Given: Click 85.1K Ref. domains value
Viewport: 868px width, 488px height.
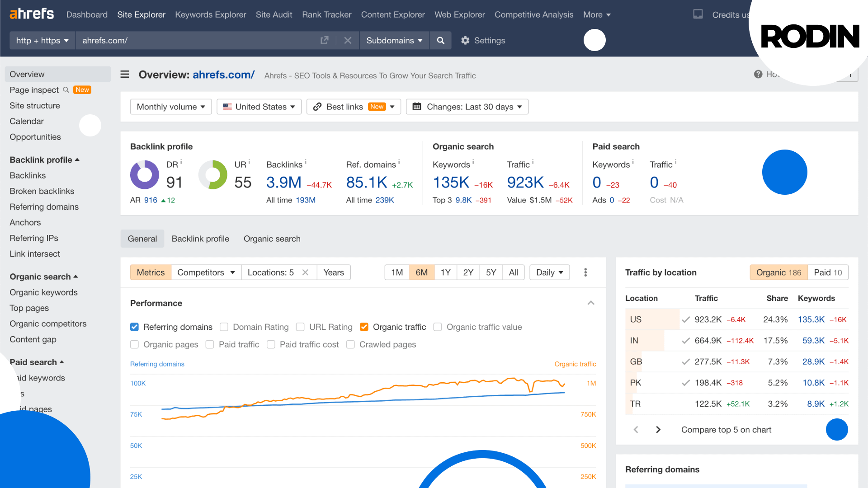Looking at the screenshot, I should tap(367, 182).
